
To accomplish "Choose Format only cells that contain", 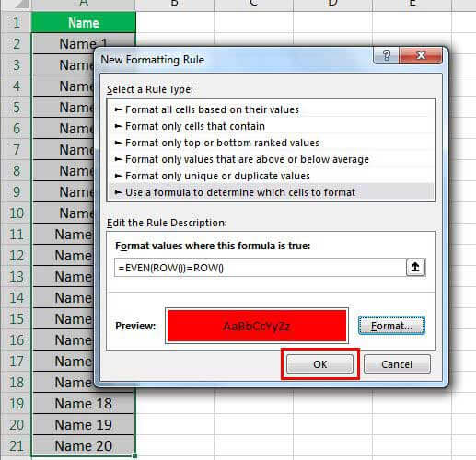I will pos(272,126).
